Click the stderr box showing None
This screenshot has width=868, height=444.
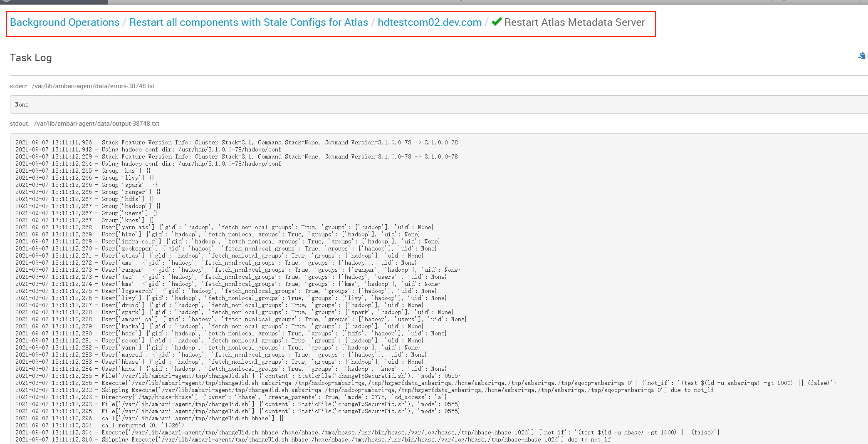tap(439, 104)
